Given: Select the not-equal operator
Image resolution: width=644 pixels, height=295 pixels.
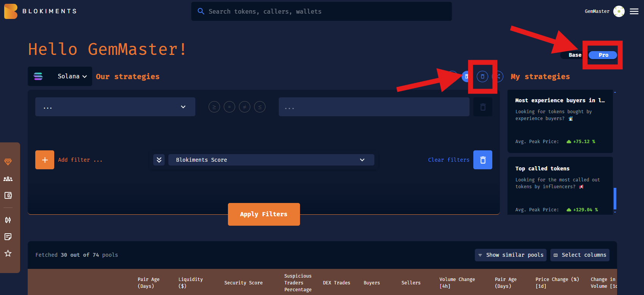Looking at the screenshot, I should click(245, 107).
